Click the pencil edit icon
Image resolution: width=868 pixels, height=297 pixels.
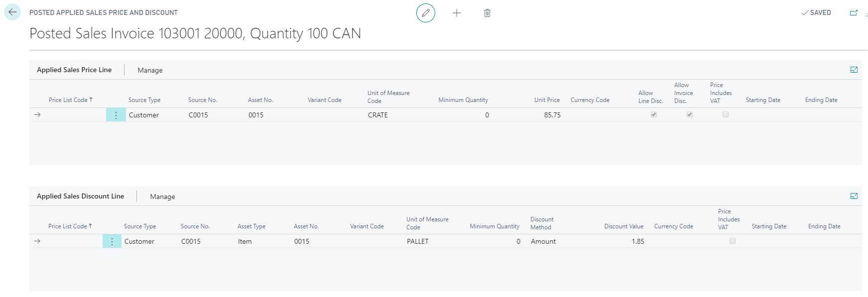426,13
